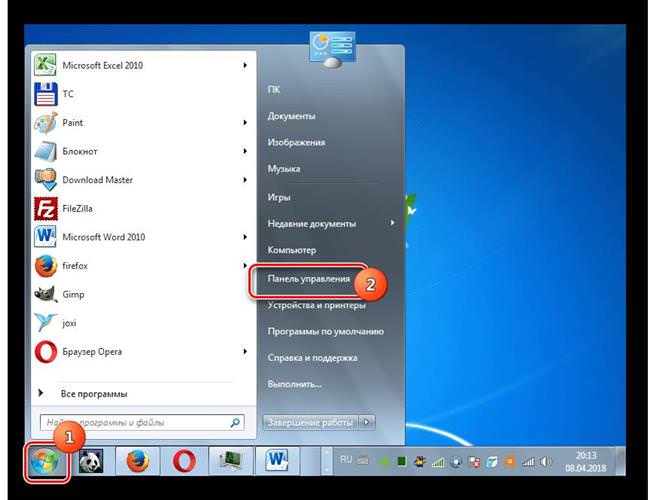Screen dimensions: 650x500
Task: Expand Microsoft Word 2010 jump list arrow
Action: (245, 237)
